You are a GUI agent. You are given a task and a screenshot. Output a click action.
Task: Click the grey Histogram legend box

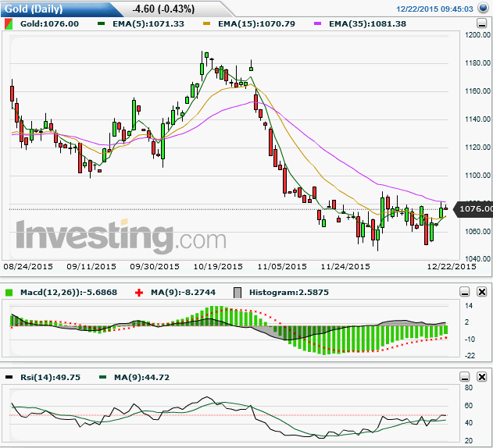238,293
